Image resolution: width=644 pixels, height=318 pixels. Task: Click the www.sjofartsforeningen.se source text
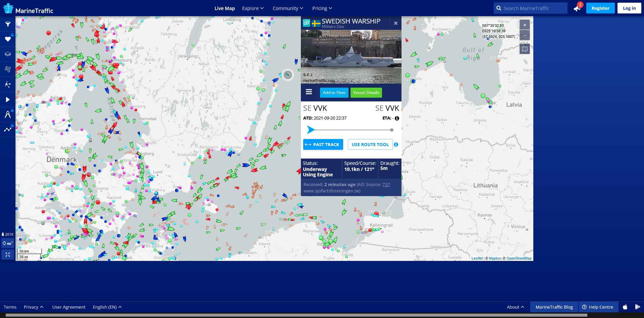(332, 191)
